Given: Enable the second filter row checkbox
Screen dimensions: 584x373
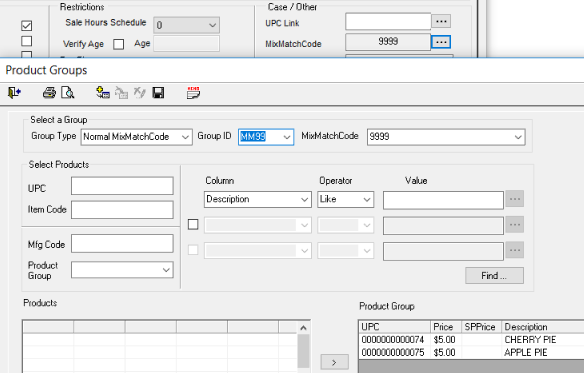Looking at the screenshot, I should tap(193, 225).
